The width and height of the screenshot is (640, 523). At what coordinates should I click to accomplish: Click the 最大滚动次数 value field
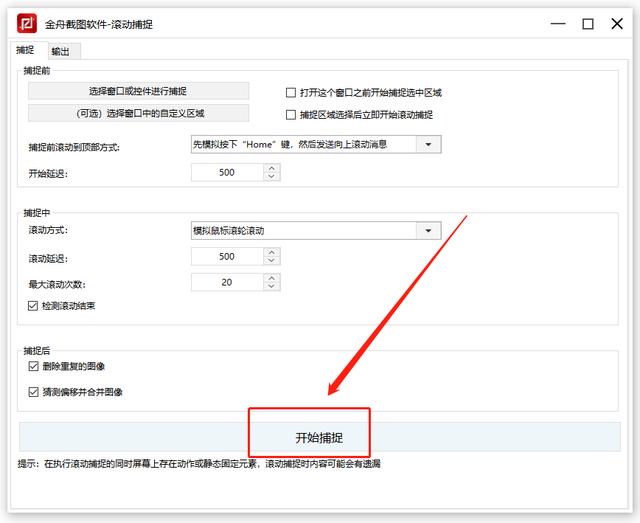(x=227, y=282)
